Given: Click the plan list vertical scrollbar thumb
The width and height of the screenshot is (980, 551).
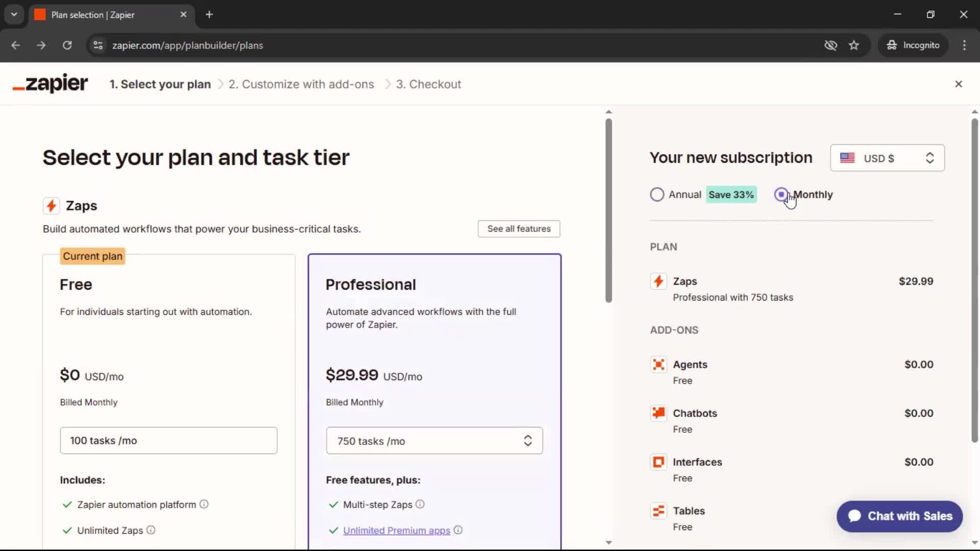Looking at the screenshot, I should 608,210.
